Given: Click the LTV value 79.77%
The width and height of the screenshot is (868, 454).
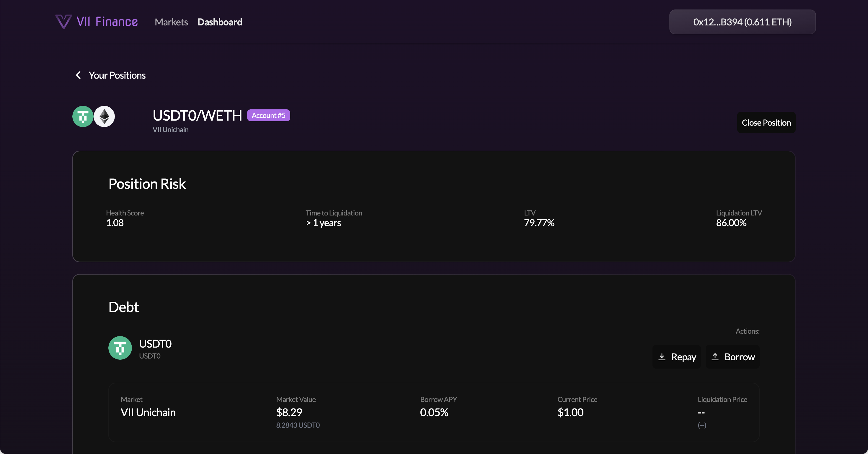Looking at the screenshot, I should (539, 223).
